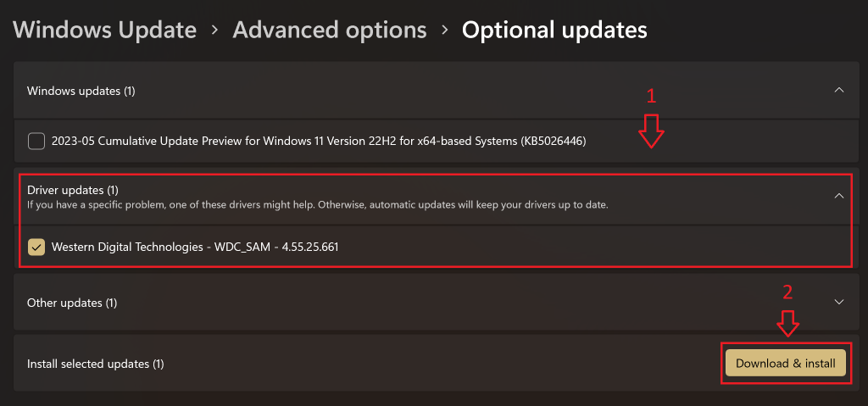Navigate to Advanced options breadcrumb
The height and width of the screenshot is (406, 868).
pyautogui.click(x=330, y=31)
